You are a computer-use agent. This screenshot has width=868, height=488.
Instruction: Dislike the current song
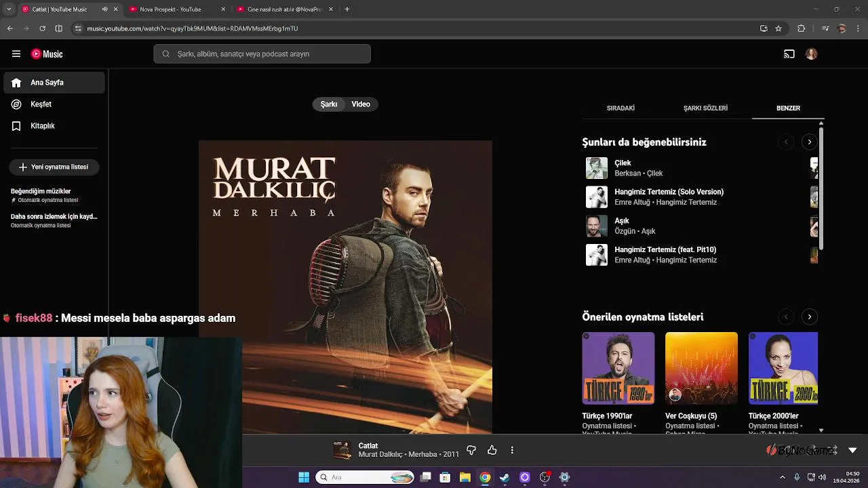coord(471,450)
